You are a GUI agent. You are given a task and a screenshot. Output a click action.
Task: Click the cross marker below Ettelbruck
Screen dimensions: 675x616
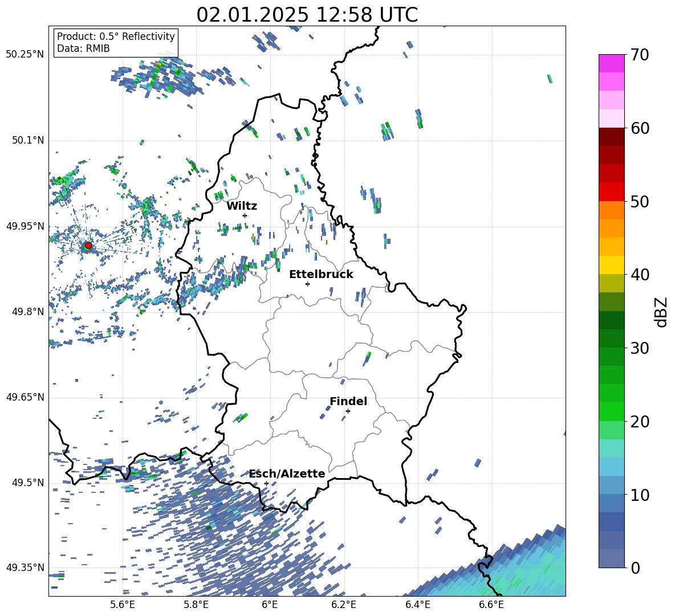coord(307,284)
